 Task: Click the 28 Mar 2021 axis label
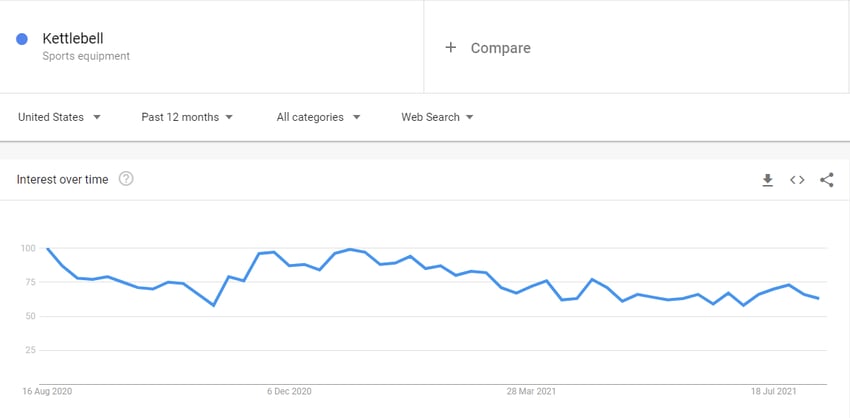(x=531, y=391)
